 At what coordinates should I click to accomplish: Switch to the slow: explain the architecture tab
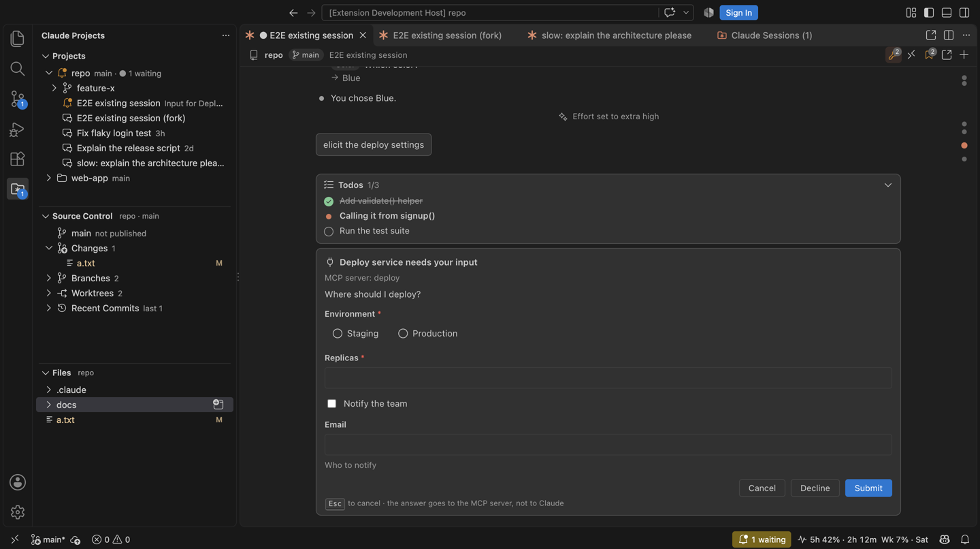pyautogui.click(x=610, y=35)
